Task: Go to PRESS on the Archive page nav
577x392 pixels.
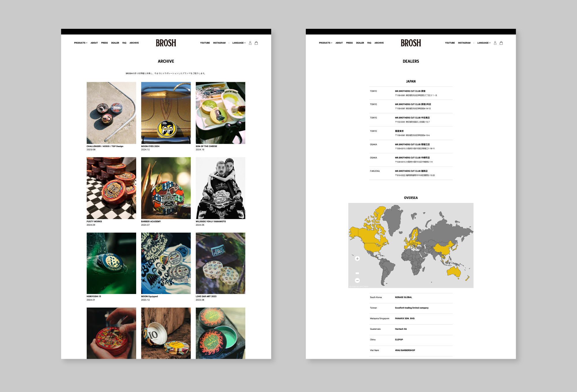Action: 104,43
